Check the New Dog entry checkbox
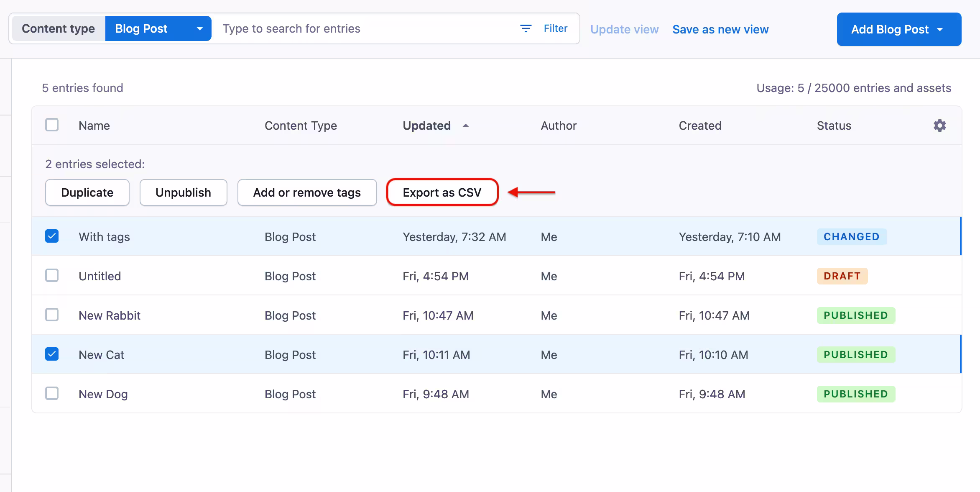Screen dimensions: 980x492 [x=52, y=394]
